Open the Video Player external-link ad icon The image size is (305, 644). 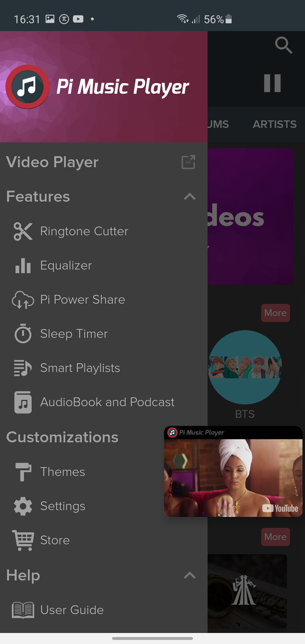(x=188, y=162)
